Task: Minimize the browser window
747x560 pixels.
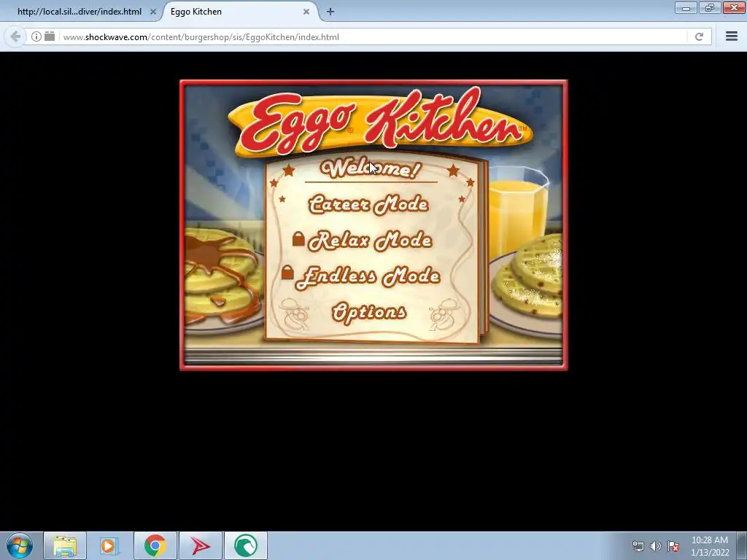Action: point(686,8)
